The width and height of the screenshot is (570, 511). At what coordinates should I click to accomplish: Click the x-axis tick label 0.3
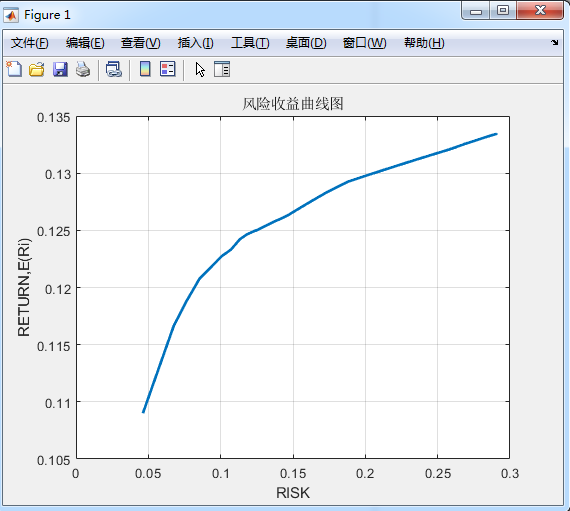(510, 474)
